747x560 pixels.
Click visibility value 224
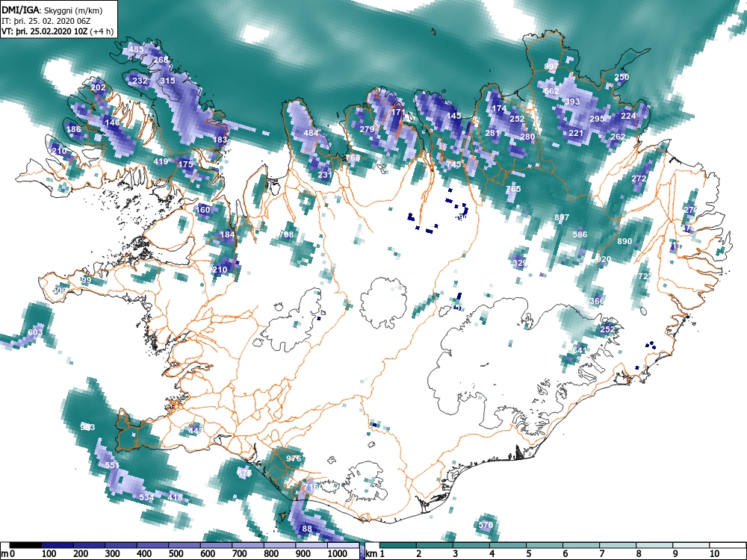(628, 116)
